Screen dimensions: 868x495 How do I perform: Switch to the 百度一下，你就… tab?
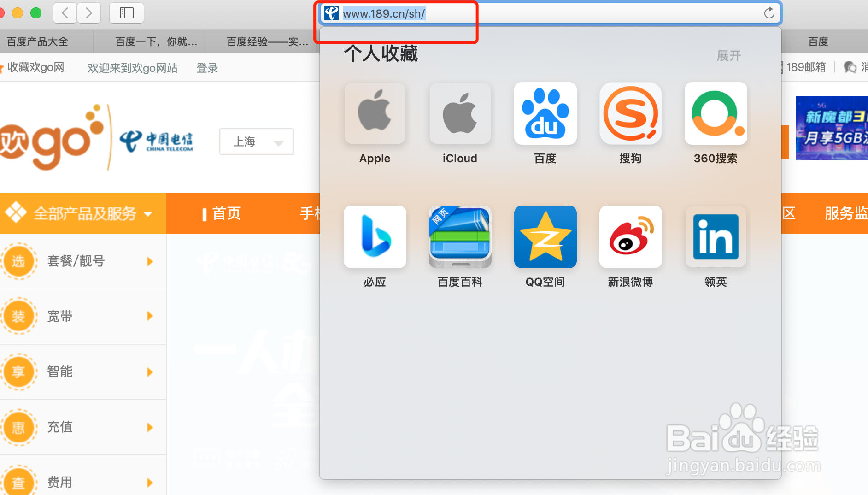[149, 41]
